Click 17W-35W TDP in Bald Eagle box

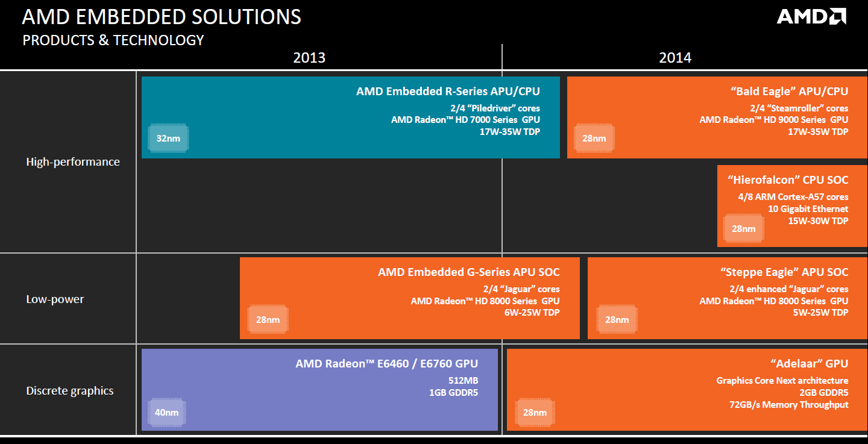coord(818,131)
